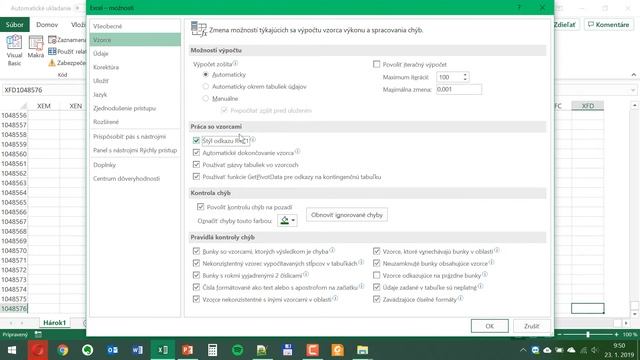Toggle Štýl odkazu R1C1 checkbox
640x360 pixels.
(x=196, y=140)
